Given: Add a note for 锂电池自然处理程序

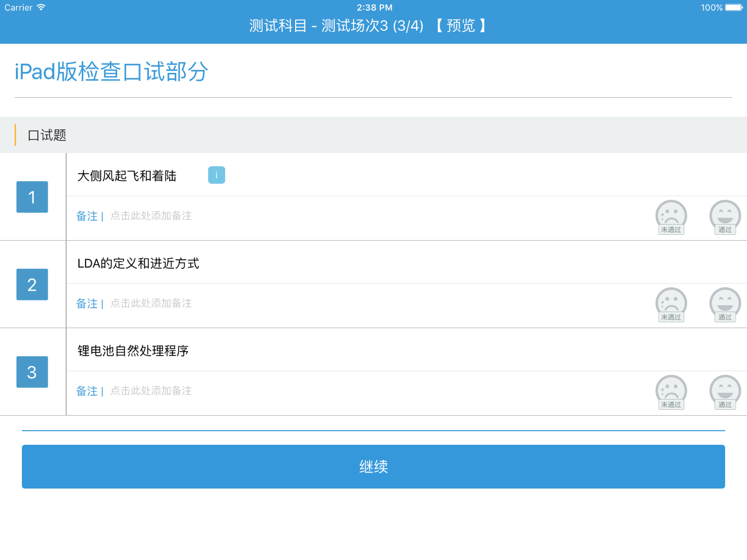Looking at the screenshot, I should pyautogui.click(x=151, y=391).
